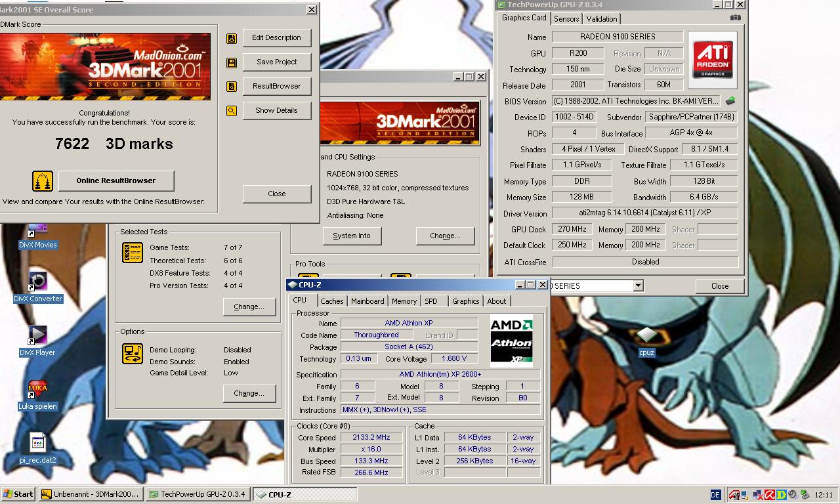Image resolution: width=840 pixels, height=504 pixels.
Task: Click the ResultBrowser button
Action: pos(276,86)
